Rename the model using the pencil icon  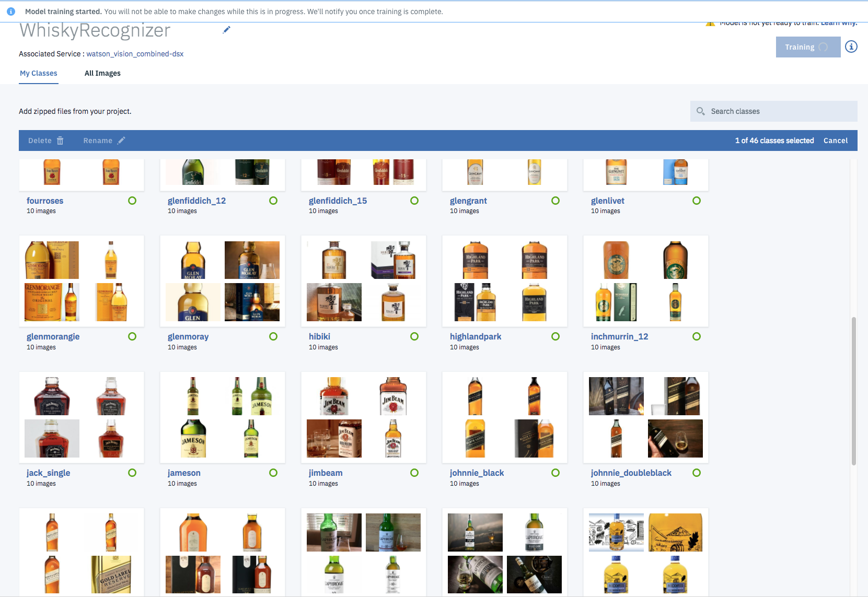[227, 30]
